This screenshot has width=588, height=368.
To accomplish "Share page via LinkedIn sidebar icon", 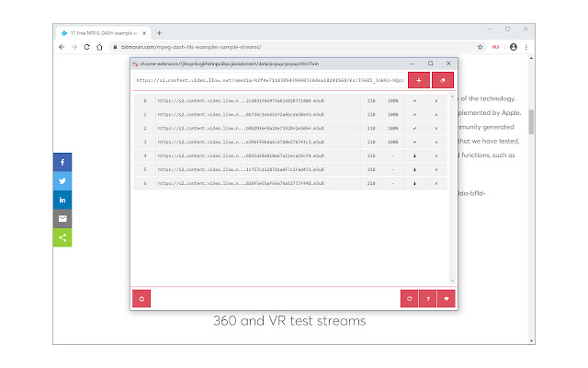I will (62, 200).
